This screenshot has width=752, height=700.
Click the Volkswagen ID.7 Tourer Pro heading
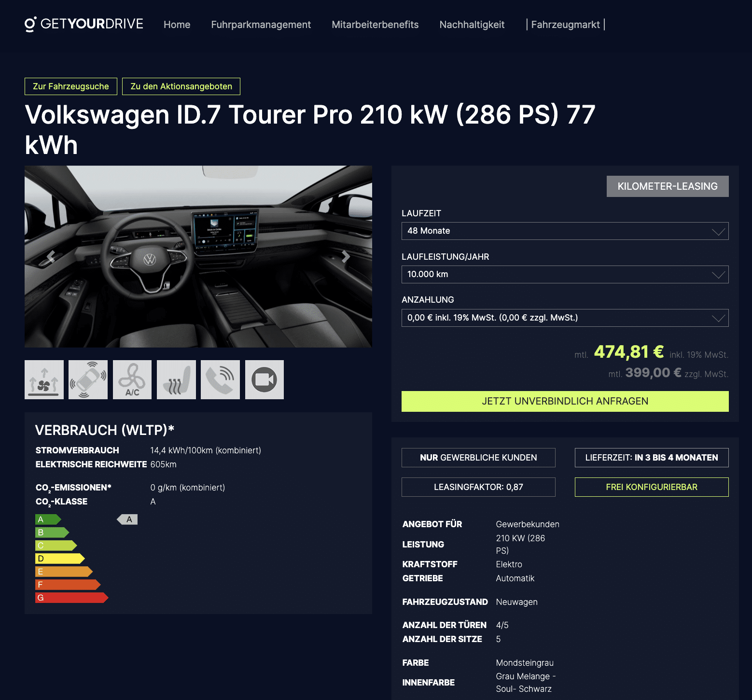pyautogui.click(x=310, y=130)
